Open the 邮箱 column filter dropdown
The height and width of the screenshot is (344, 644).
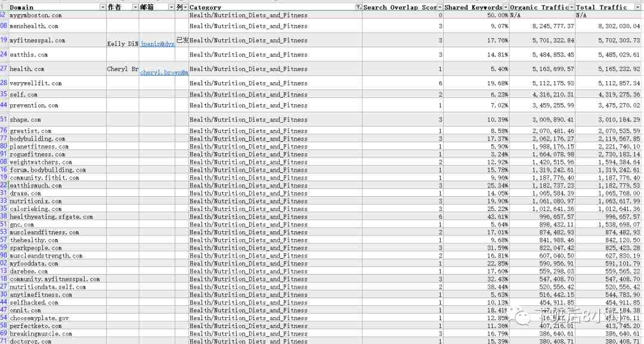click(x=171, y=7)
